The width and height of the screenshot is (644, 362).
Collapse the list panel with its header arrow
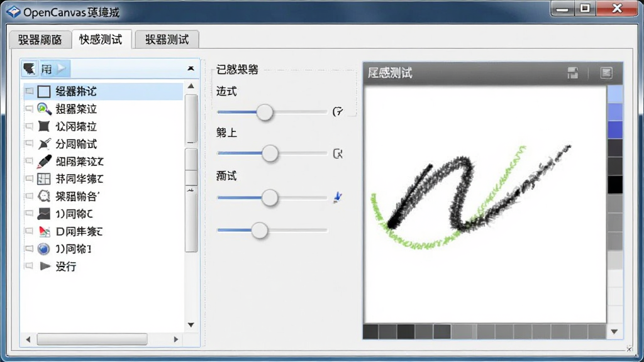pyautogui.click(x=191, y=68)
